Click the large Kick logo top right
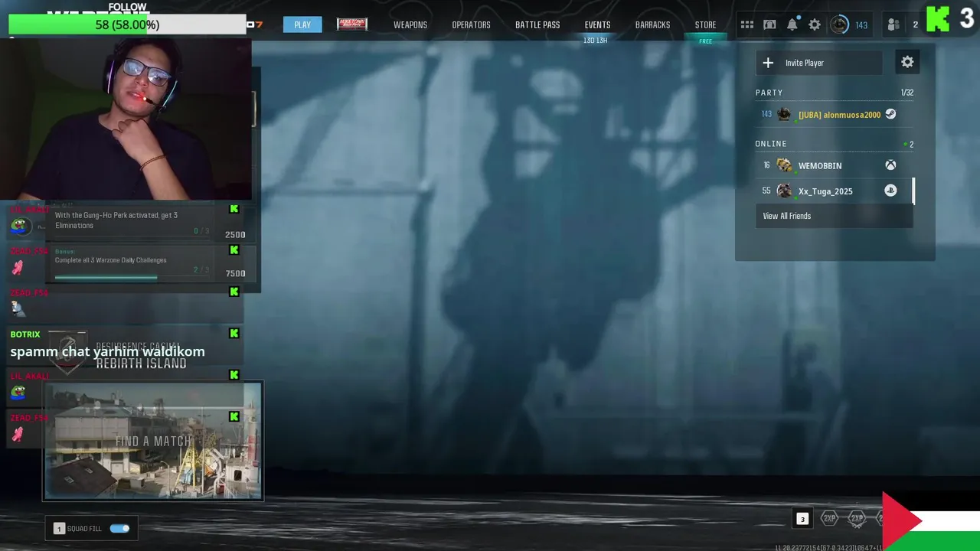 coord(938,19)
